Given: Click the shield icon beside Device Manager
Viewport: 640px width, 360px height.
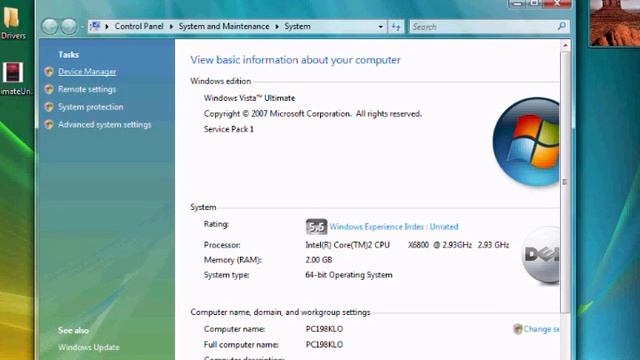Looking at the screenshot, I should (49, 72).
